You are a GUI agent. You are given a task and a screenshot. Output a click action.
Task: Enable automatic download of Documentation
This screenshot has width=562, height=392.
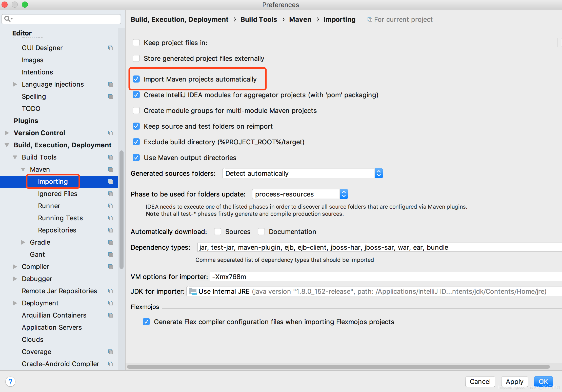[x=261, y=231]
